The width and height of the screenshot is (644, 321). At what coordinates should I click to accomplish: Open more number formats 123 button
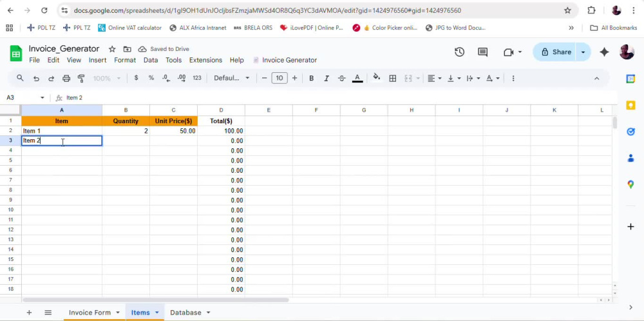[197, 78]
